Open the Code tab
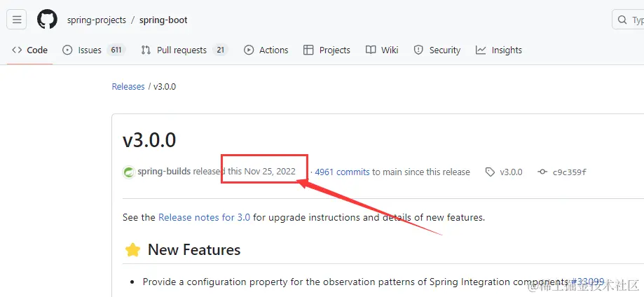Viewport: 644px width, 297px height. tap(30, 50)
